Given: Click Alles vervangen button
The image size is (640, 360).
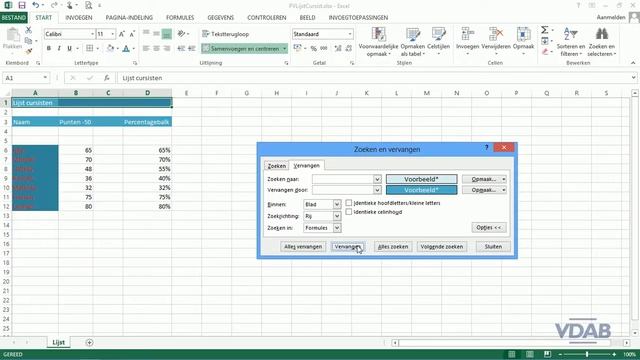Looking at the screenshot, I should pyautogui.click(x=303, y=247).
